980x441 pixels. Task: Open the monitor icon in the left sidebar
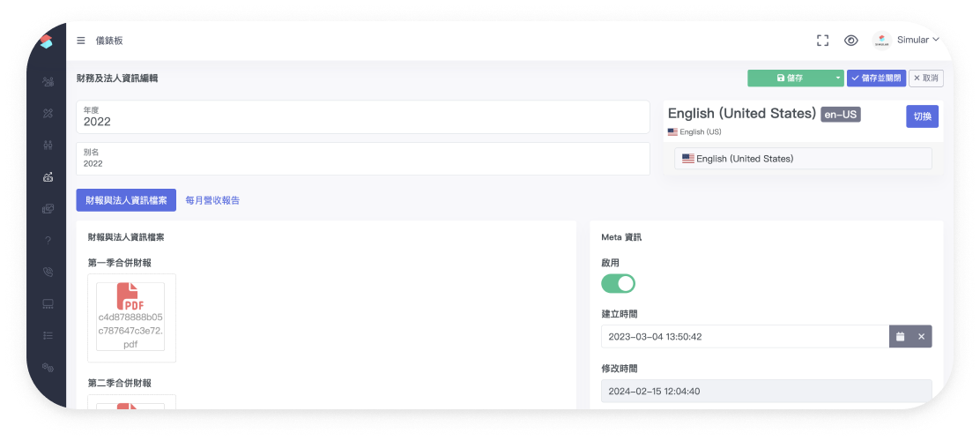click(48, 304)
